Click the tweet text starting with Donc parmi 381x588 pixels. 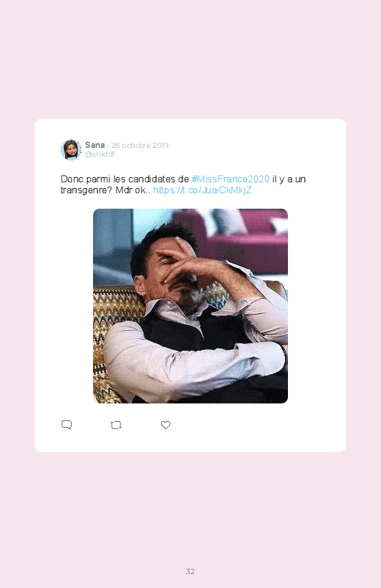pos(183,185)
